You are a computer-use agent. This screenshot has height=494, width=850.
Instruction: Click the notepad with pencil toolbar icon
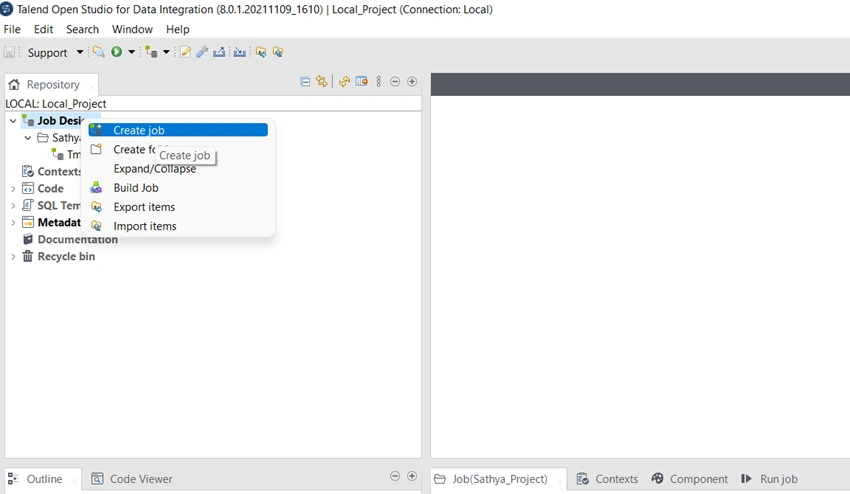pos(185,52)
